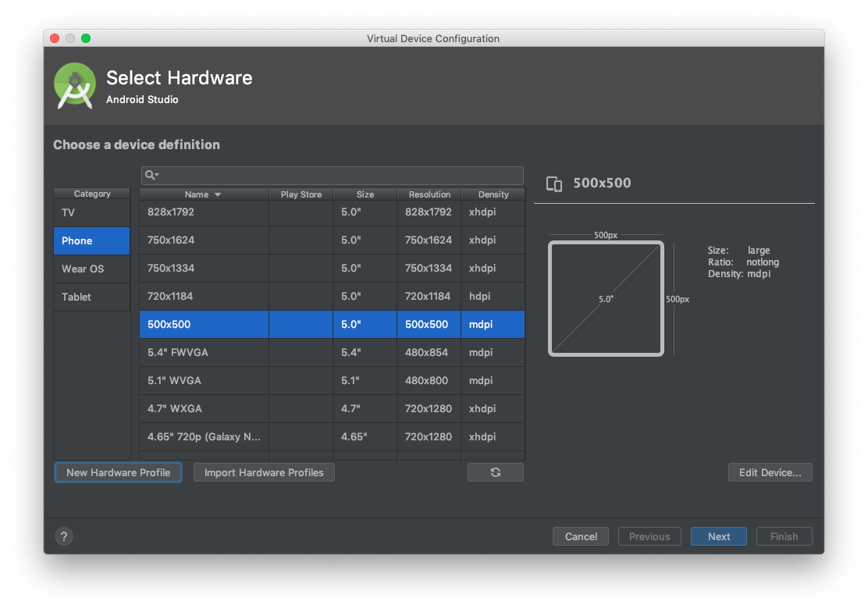Sort devices by Resolution column header
868x612 pixels.
point(429,194)
